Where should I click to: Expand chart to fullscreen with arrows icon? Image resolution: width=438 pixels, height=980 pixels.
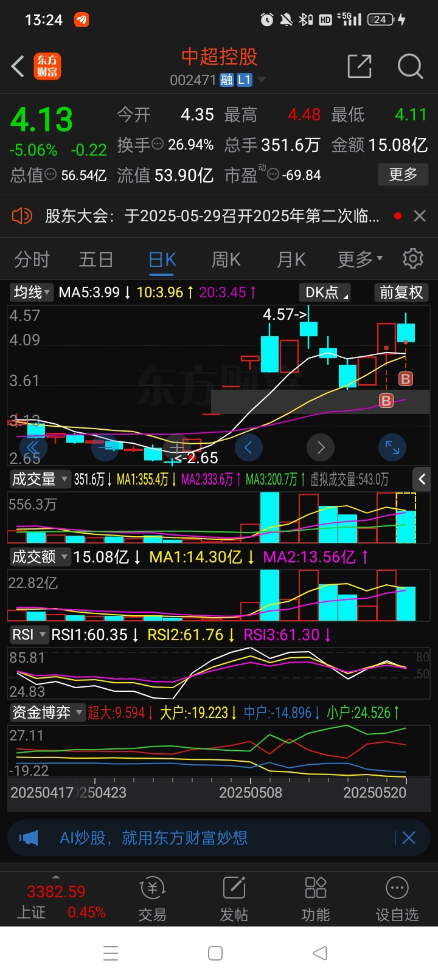pos(392,448)
